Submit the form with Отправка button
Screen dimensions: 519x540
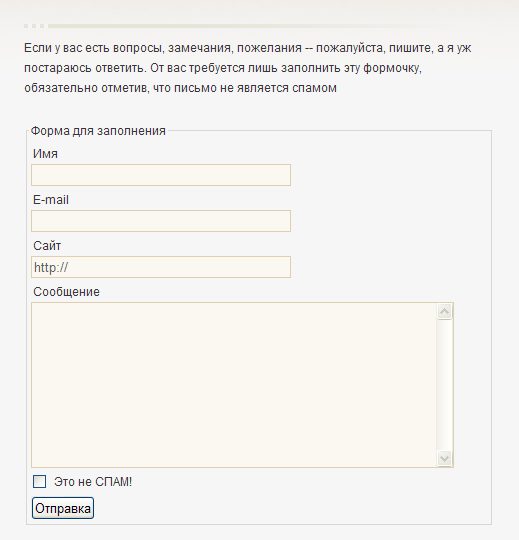pos(63,508)
